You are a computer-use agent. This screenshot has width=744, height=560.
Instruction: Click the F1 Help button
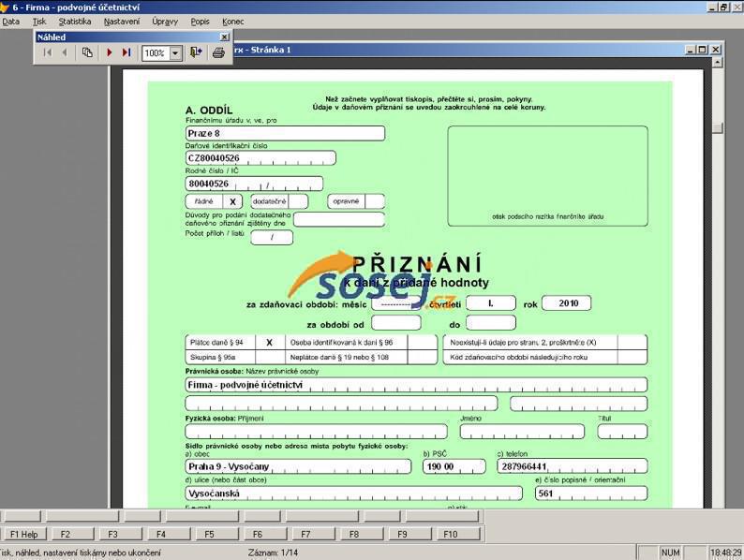[23, 534]
